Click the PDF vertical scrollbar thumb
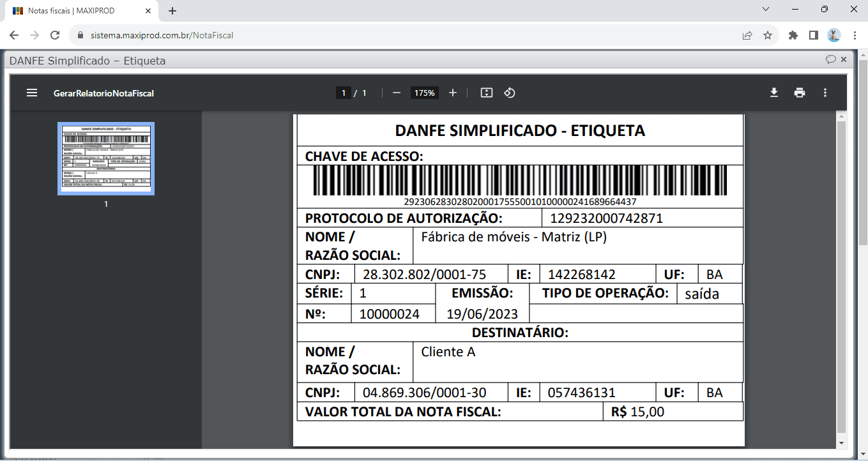 (841, 278)
